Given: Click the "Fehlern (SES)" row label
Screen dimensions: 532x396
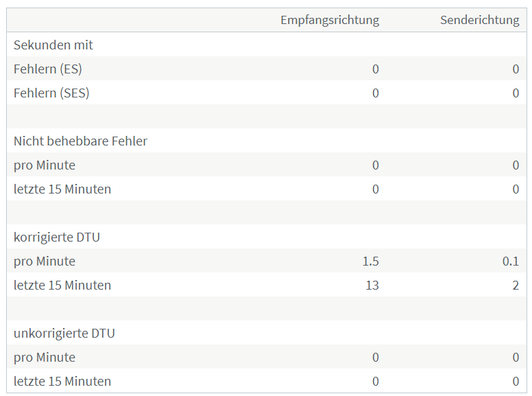Looking at the screenshot, I should 51,93.
